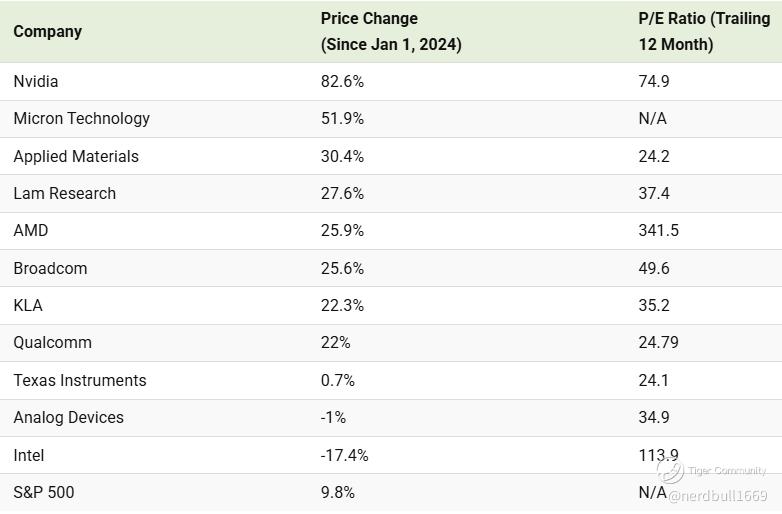This screenshot has width=782, height=514.
Task: Select the Micron Technology row label
Action: [x=81, y=118]
